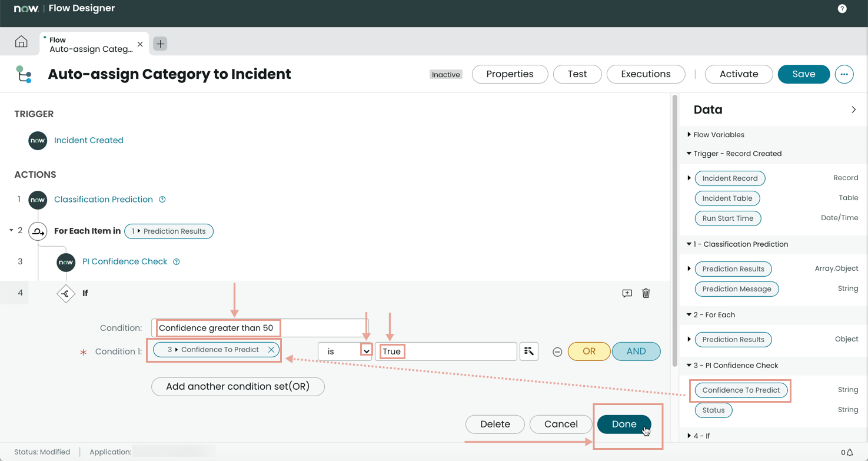Show help for PI Confidence Check
868x461 pixels.
(177, 262)
